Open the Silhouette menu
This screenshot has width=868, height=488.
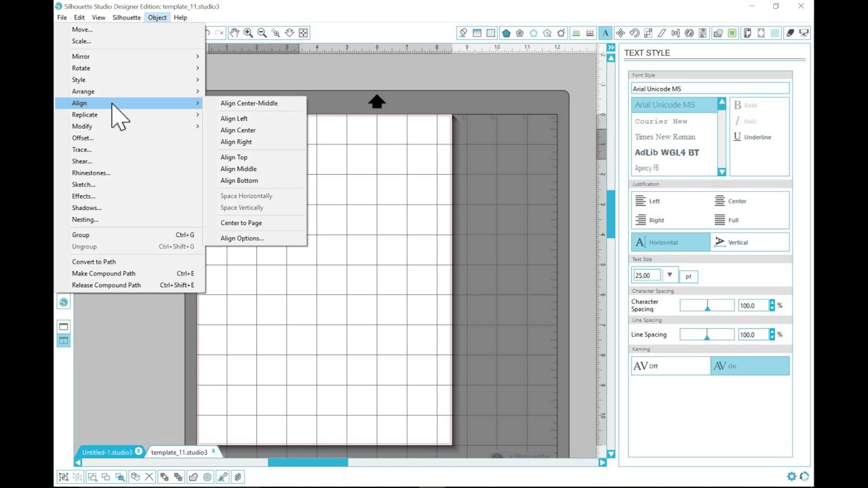pyautogui.click(x=126, y=18)
